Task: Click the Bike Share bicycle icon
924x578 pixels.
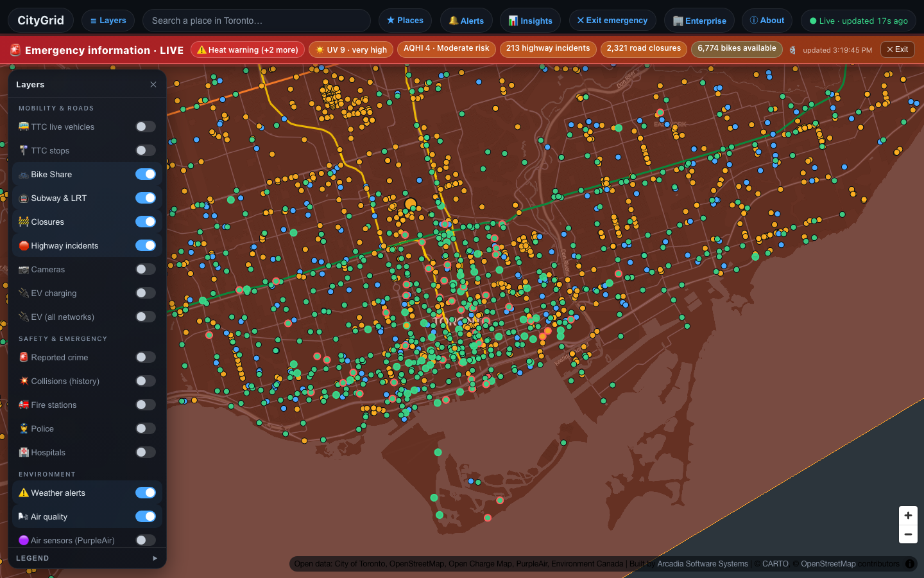Action: click(24, 174)
